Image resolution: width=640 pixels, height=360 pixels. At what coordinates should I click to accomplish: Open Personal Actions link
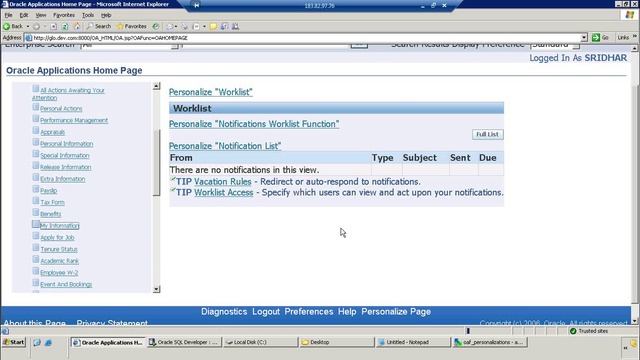(x=61, y=109)
